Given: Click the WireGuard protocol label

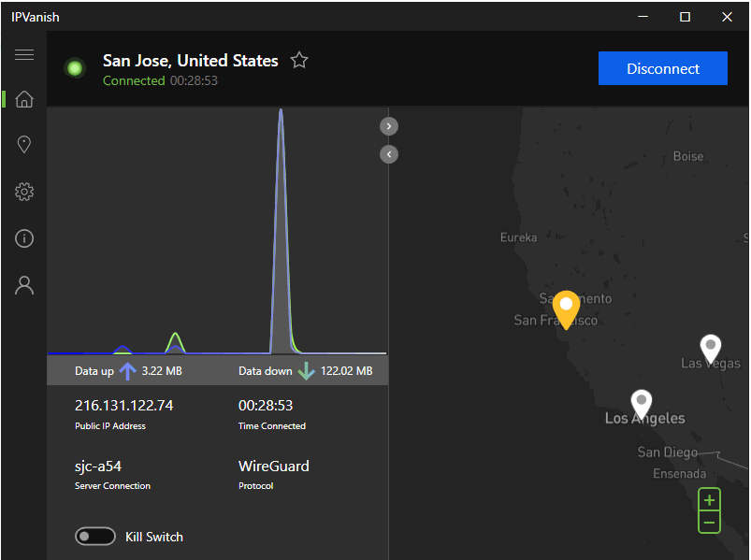Looking at the screenshot, I should 273,467.
